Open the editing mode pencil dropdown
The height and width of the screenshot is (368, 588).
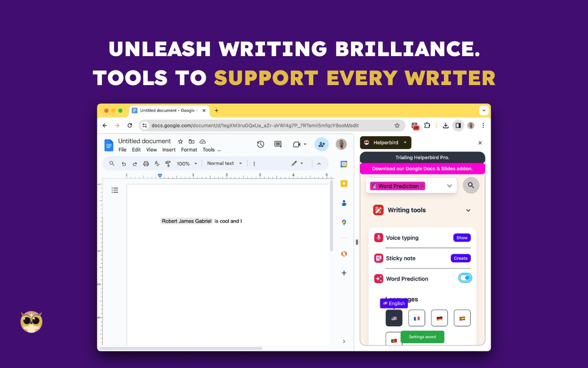click(297, 164)
